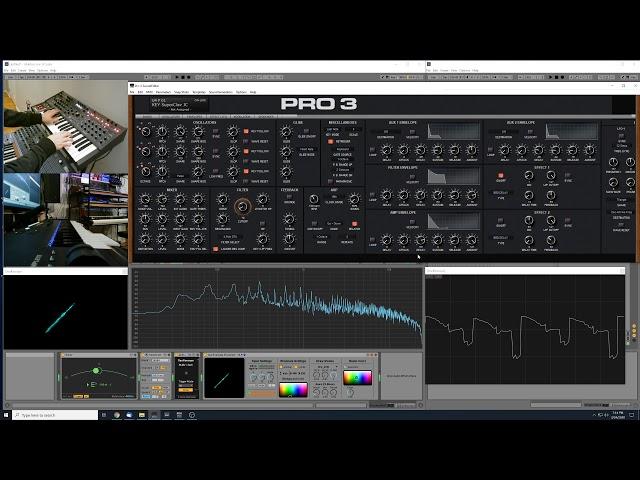This screenshot has height=480, width=640.
Task: Click the patch name display above the oscillators
Action: [179, 104]
